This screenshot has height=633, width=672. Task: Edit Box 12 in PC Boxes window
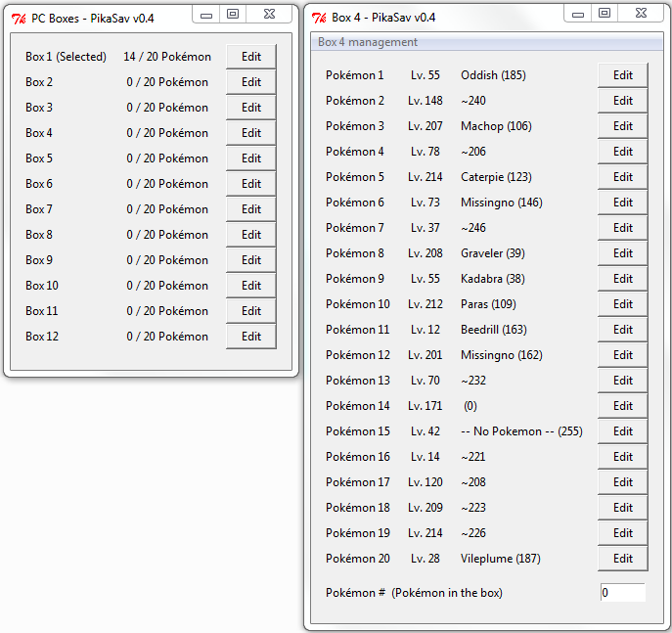tap(251, 337)
